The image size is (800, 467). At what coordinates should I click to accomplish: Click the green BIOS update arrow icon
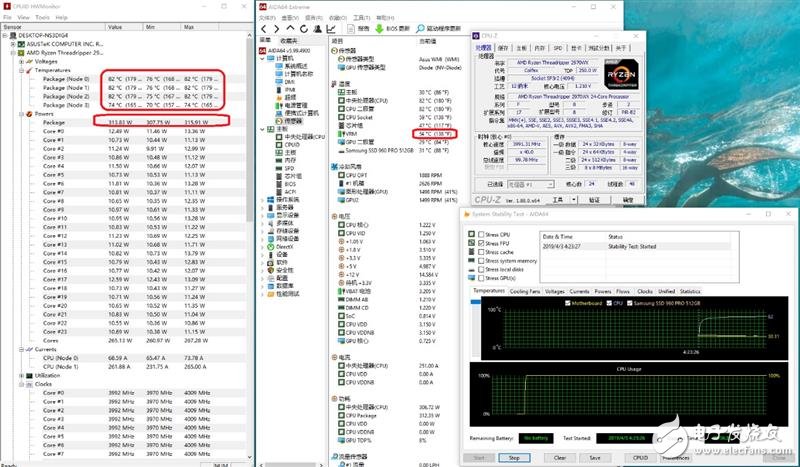379,29
